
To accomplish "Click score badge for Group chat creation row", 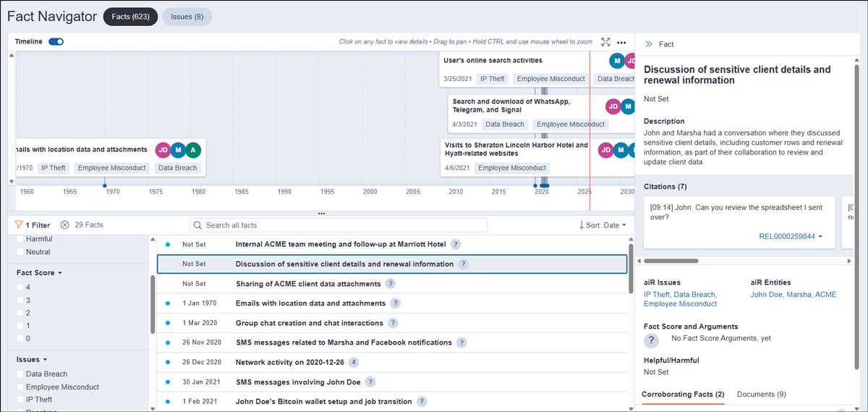I will click(393, 323).
